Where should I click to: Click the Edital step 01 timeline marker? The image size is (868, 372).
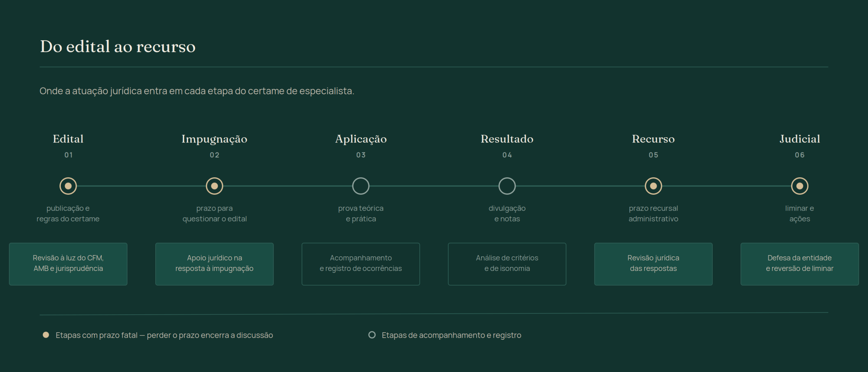(x=68, y=186)
